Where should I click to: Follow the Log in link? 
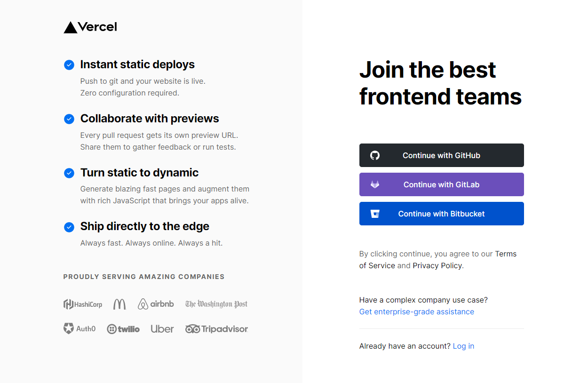pyautogui.click(x=463, y=346)
